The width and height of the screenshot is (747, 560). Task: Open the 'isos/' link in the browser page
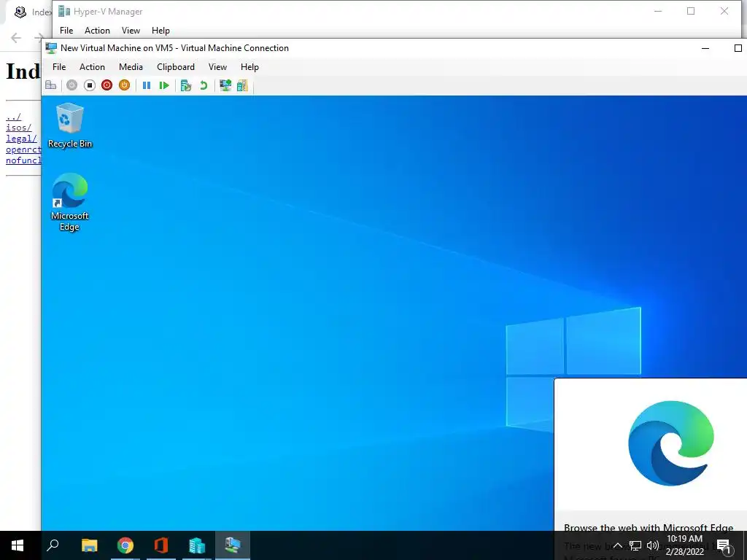point(18,128)
